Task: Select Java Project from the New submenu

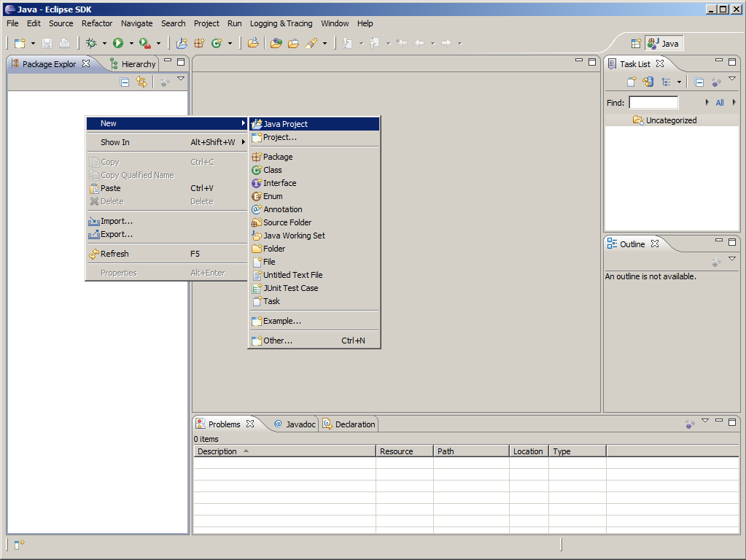Action: (285, 124)
